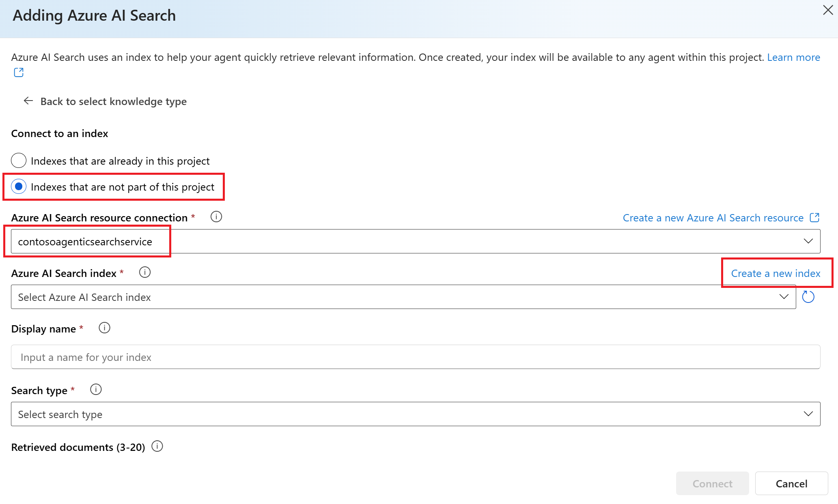
Task: Click info icon next to Retrieved documents
Action: coord(157,446)
